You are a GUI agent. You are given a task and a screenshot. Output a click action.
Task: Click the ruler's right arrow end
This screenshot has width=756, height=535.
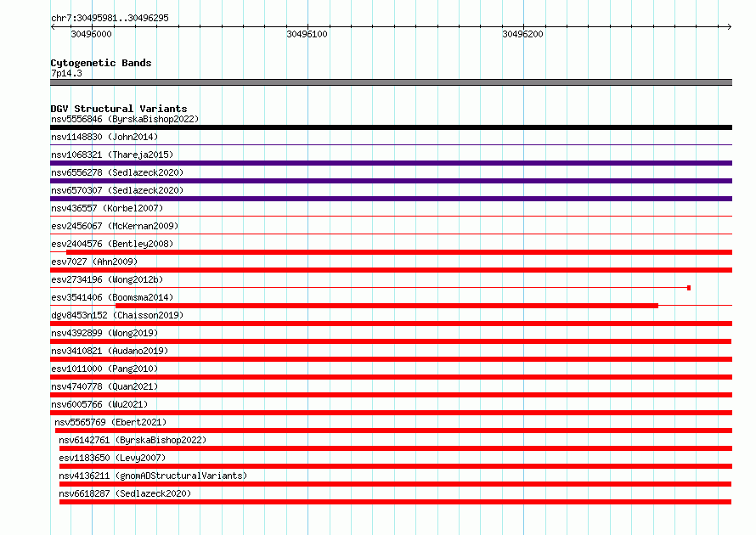[x=729, y=26]
